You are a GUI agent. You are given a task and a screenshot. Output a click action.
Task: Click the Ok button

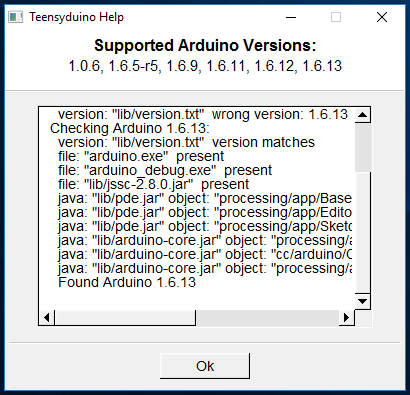(x=205, y=366)
